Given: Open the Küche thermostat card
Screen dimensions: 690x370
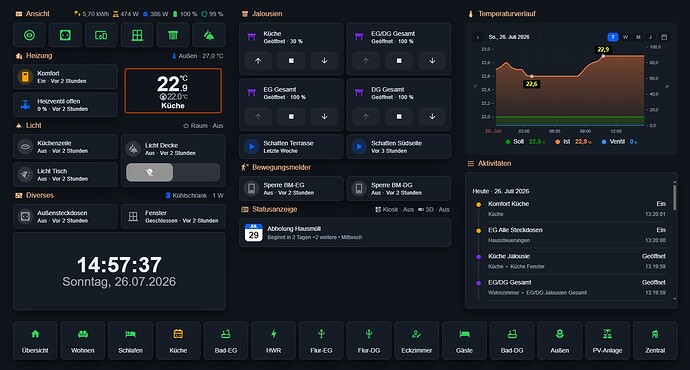Looking at the screenshot, I should click(173, 91).
